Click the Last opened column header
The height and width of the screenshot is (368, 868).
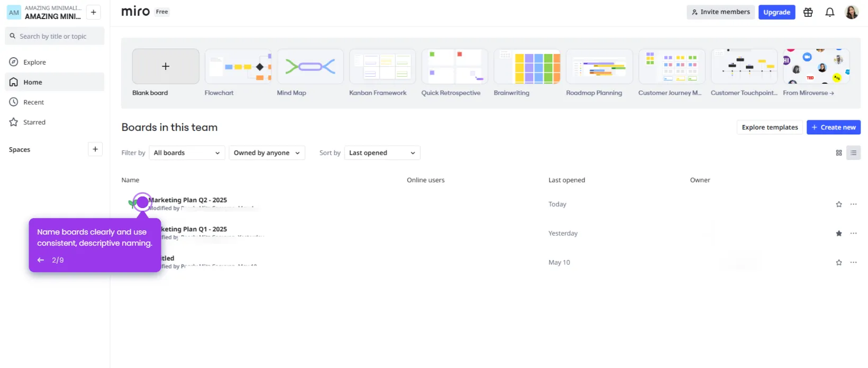[x=567, y=180]
